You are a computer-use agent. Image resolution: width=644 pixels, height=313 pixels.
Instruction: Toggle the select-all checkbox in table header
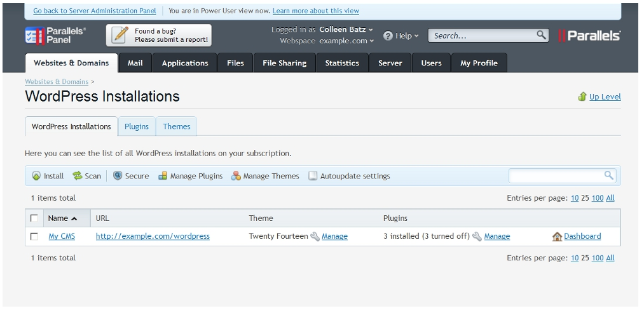pyautogui.click(x=34, y=218)
